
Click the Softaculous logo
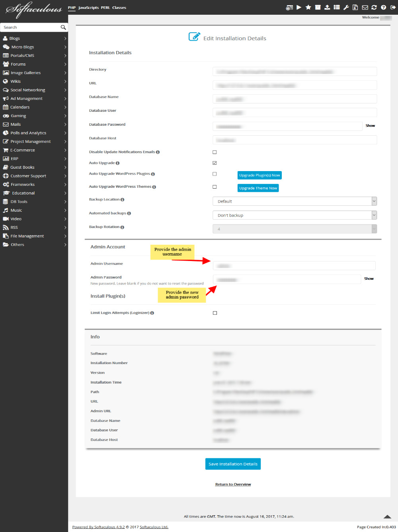34,10
